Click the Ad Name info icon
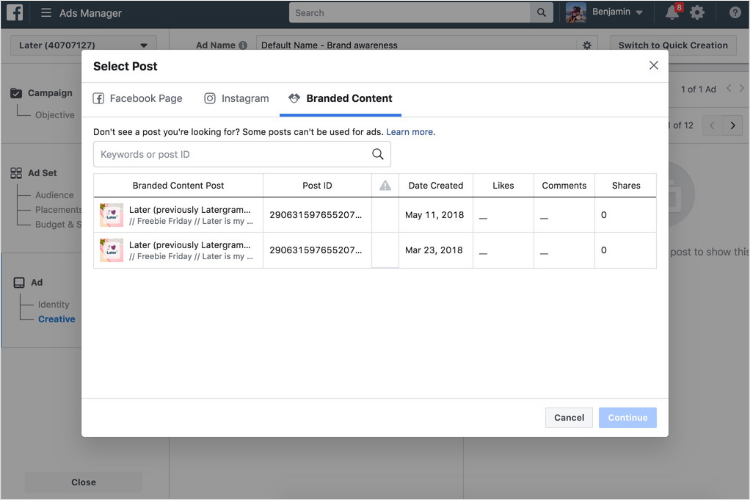The image size is (750, 500). point(243,45)
